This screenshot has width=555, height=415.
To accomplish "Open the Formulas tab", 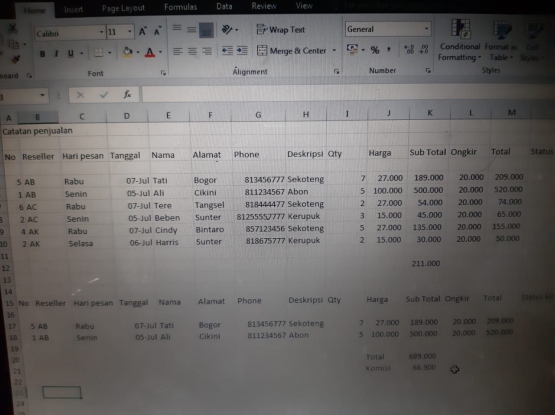I will coord(181,7).
